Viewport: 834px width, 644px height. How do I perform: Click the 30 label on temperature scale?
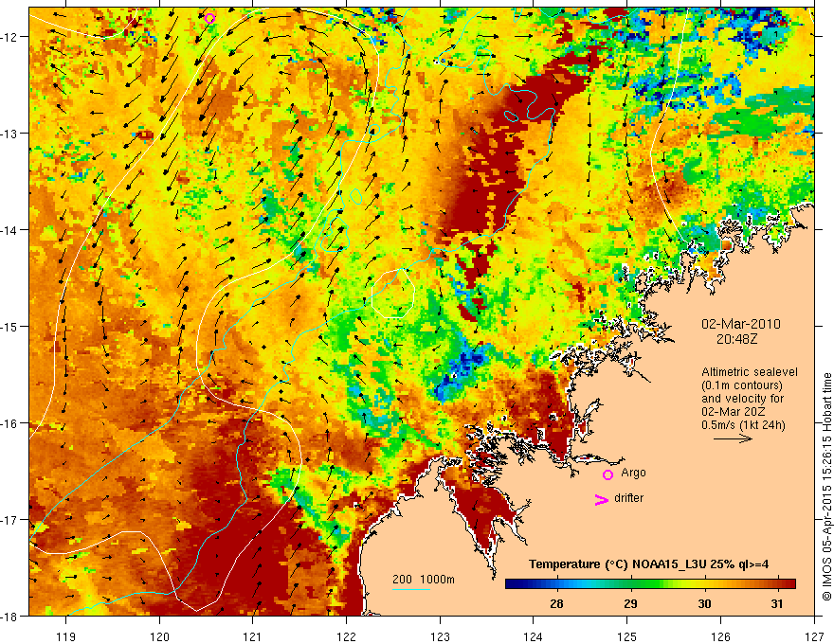click(x=704, y=604)
